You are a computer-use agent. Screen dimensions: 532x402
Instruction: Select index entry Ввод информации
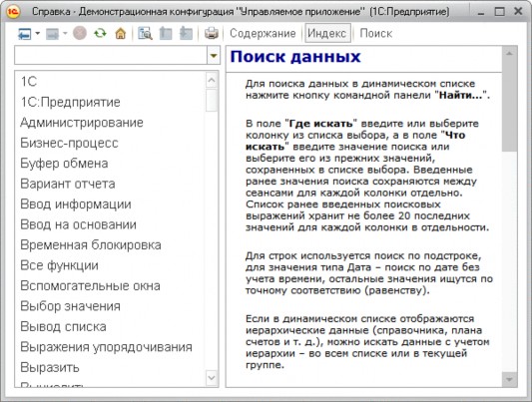click(x=76, y=204)
